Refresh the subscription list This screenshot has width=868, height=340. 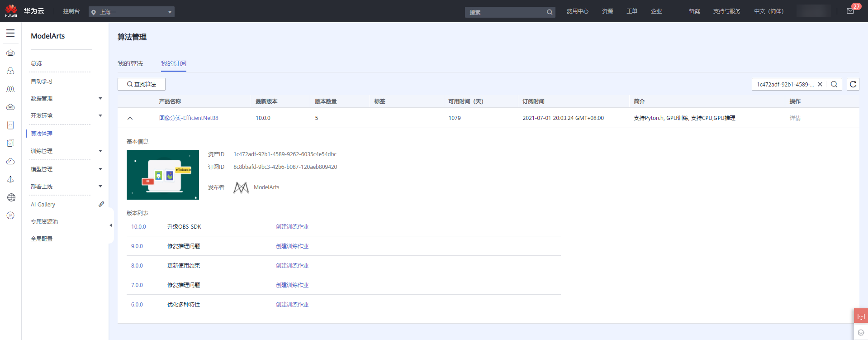tap(853, 84)
